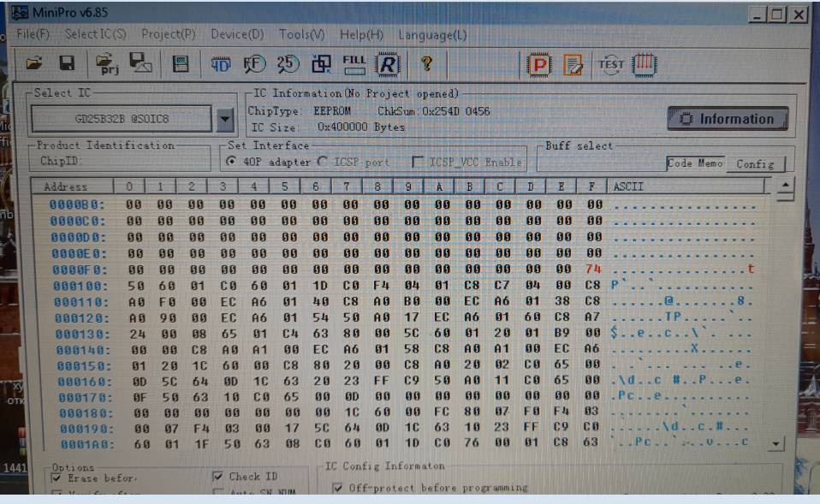The image size is (820, 504).
Task: Read chip ID with the ID icon
Action: coord(221,64)
